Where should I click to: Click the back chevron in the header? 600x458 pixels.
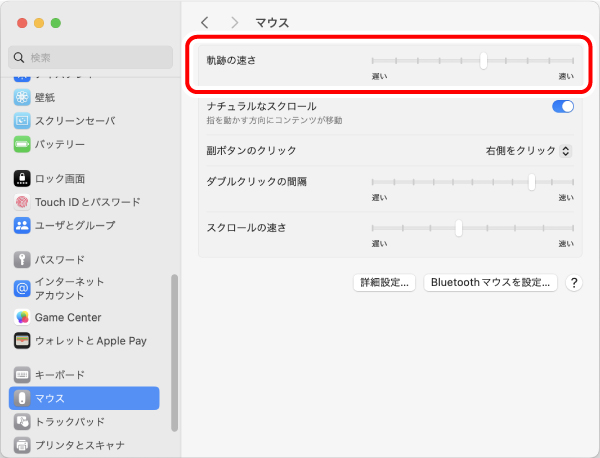click(x=205, y=22)
